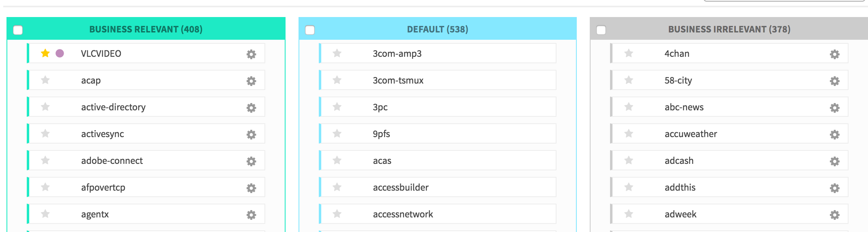Screen dimensions: 868x232
Task: Click the purple dot next to VLCVIDEO
Action: point(60,53)
